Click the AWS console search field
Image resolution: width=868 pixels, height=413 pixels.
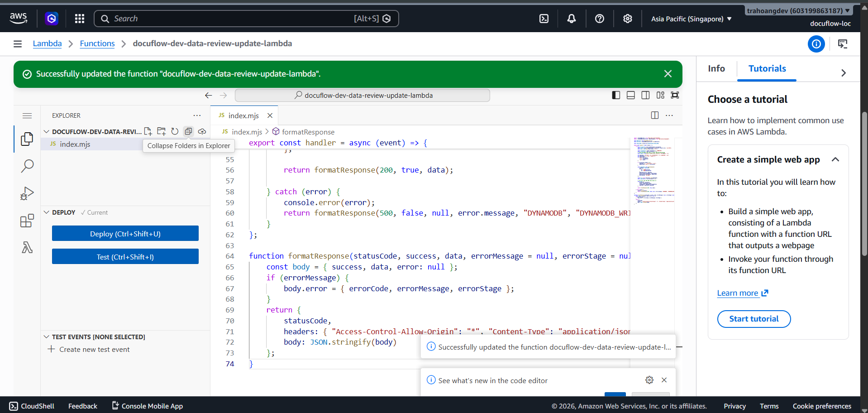coord(246,19)
